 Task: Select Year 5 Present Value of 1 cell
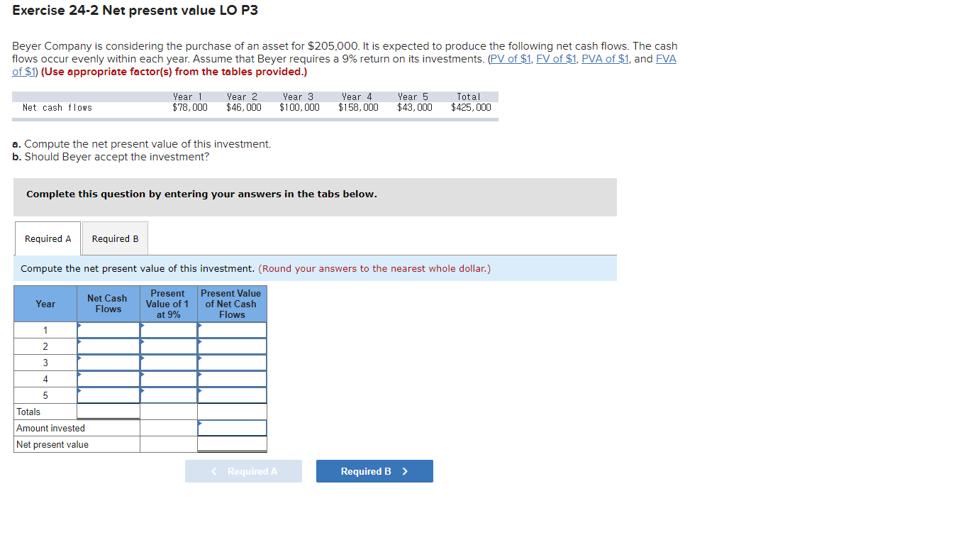(169, 395)
